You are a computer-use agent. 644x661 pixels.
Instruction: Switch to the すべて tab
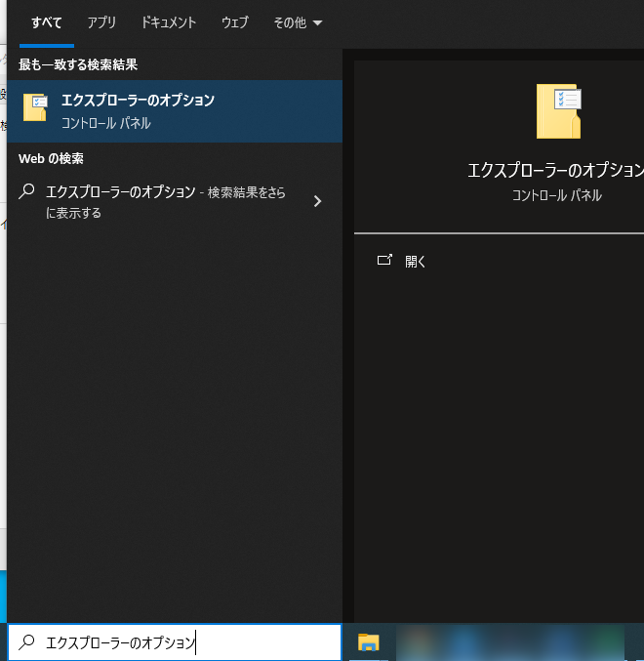tap(46, 22)
